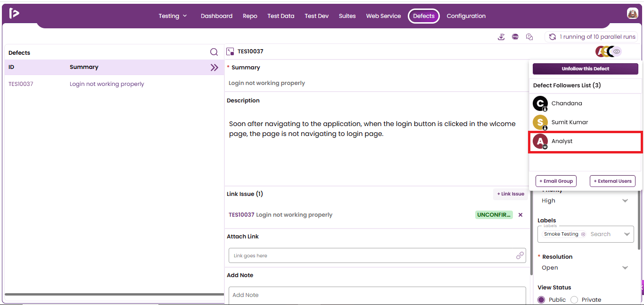Click the Attach Link input field
The height and width of the screenshot is (305, 644).
pyautogui.click(x=377, y=255)
